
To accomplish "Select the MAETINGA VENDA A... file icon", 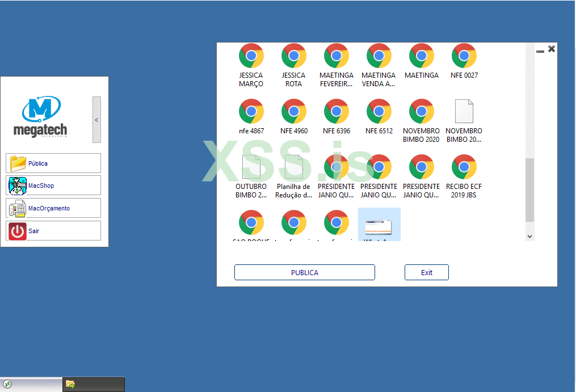I will coord(379,56).
